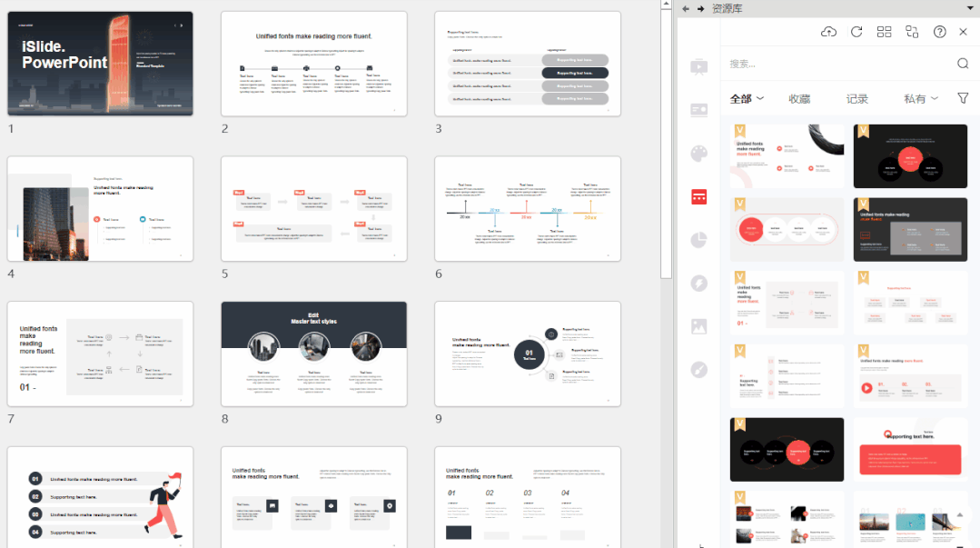Switch to the 记录 tab
The height and width of the screenshot is (548, 980).
pyautogui.click(x=856, y=99)
